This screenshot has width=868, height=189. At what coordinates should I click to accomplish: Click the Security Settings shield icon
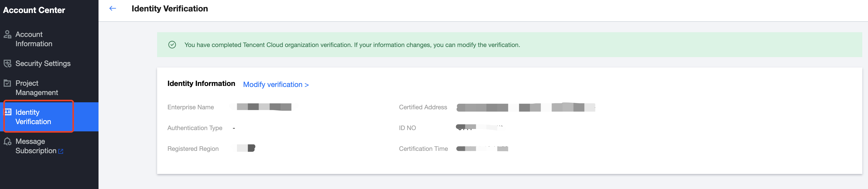8,63
